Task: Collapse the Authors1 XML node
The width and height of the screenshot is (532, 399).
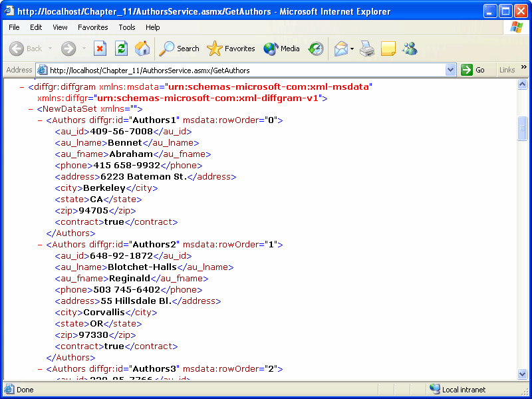Action: tap(41, 120)
